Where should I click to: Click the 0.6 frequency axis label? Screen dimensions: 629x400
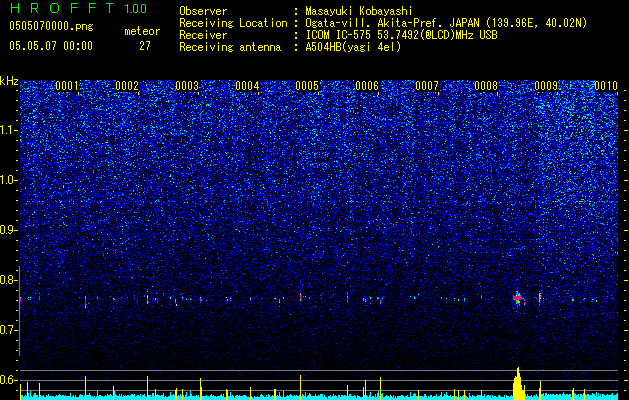pos(9,380)
